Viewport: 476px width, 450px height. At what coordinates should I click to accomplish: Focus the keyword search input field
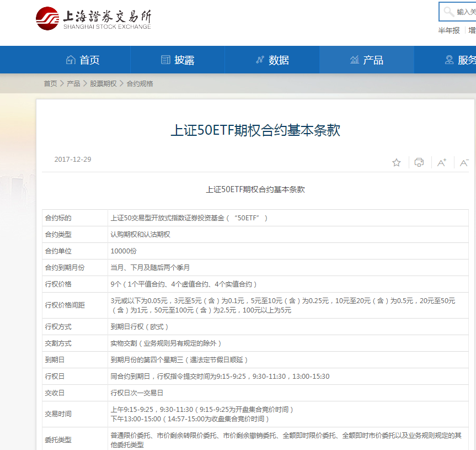[x=466, y=12]
